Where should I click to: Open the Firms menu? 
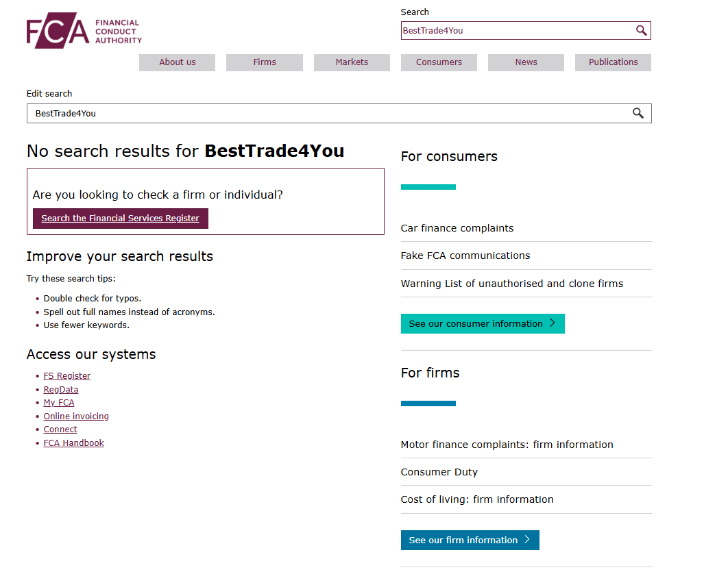point(265,62)
